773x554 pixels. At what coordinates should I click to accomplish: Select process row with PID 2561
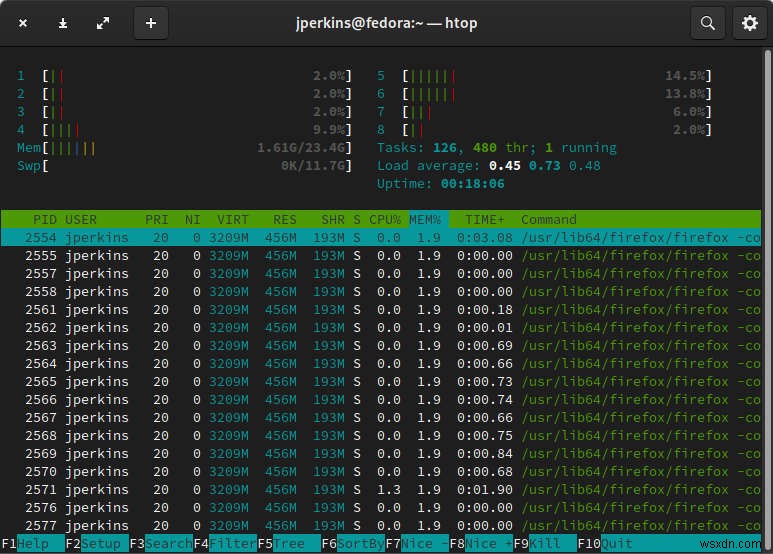coord(381,310)
